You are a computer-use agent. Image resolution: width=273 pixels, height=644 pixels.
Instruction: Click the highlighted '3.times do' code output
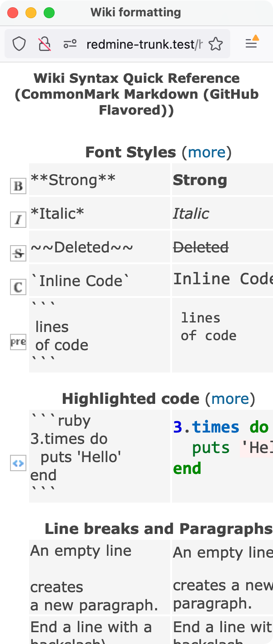click(222, 456)
